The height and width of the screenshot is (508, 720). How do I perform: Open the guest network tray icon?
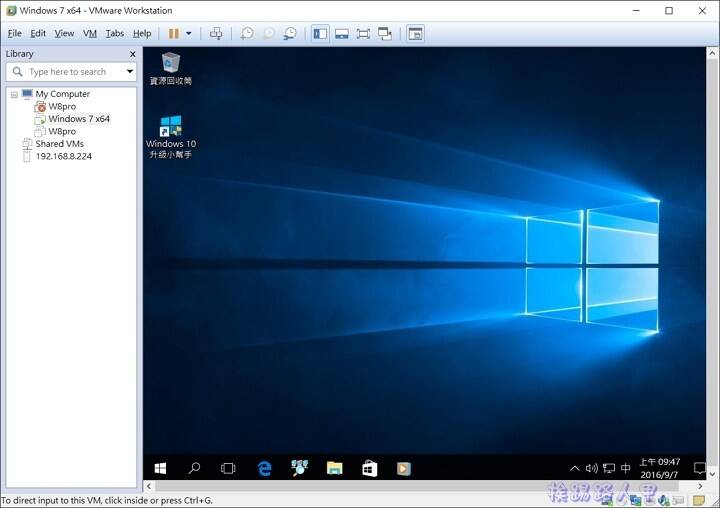609,468
